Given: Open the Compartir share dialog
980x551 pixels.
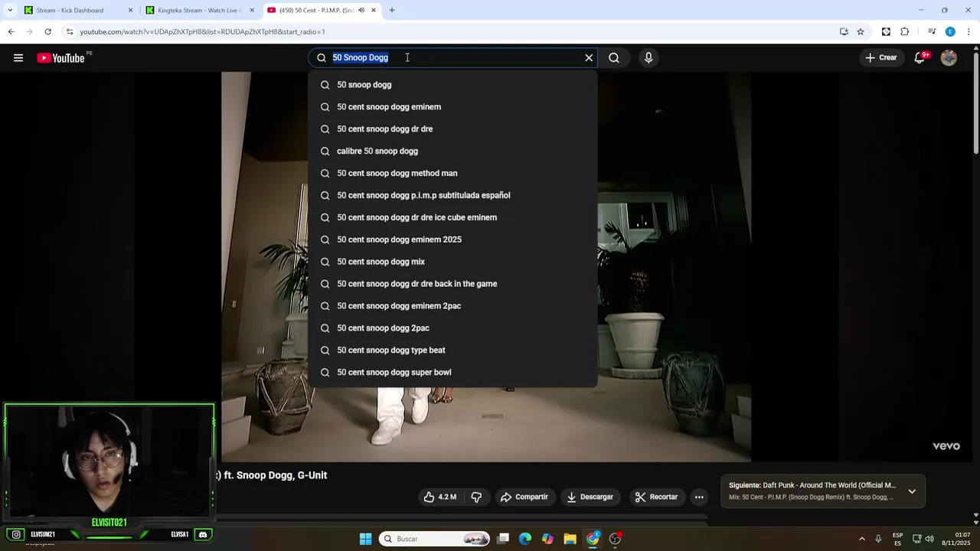Looking at the screenshot, I should pyautogui.click(x=524, y=497).
